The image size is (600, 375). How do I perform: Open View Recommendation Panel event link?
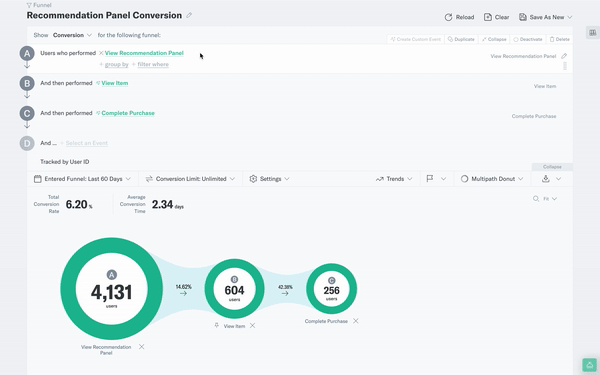tap(144, 53)
